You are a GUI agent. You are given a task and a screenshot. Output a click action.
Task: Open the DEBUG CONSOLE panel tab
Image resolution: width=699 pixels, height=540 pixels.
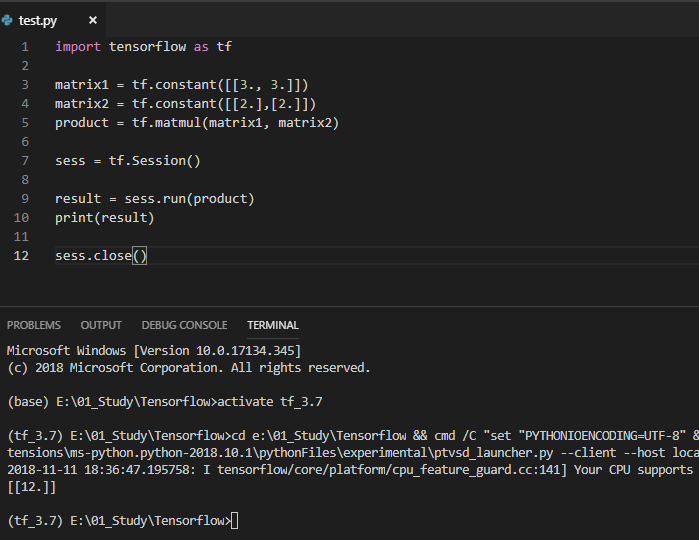[185, 325]
